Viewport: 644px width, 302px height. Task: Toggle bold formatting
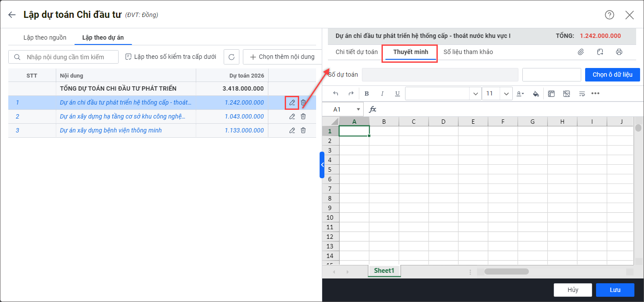[x=367, y=94]
